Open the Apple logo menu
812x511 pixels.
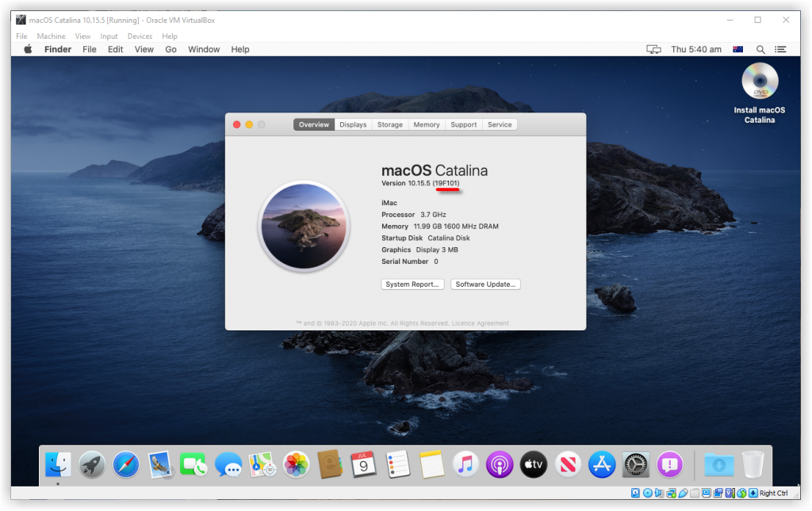[x=28, y=49]
